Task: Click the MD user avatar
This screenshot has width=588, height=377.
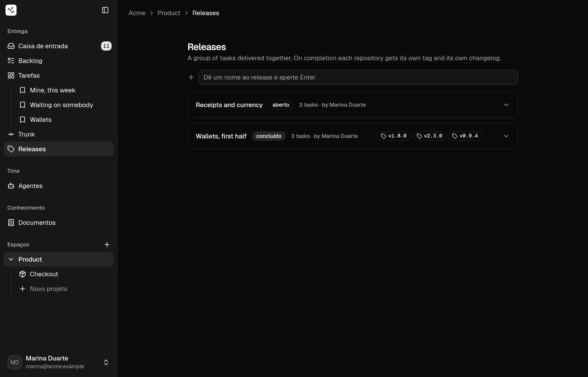Action: (x=15, y=362)
